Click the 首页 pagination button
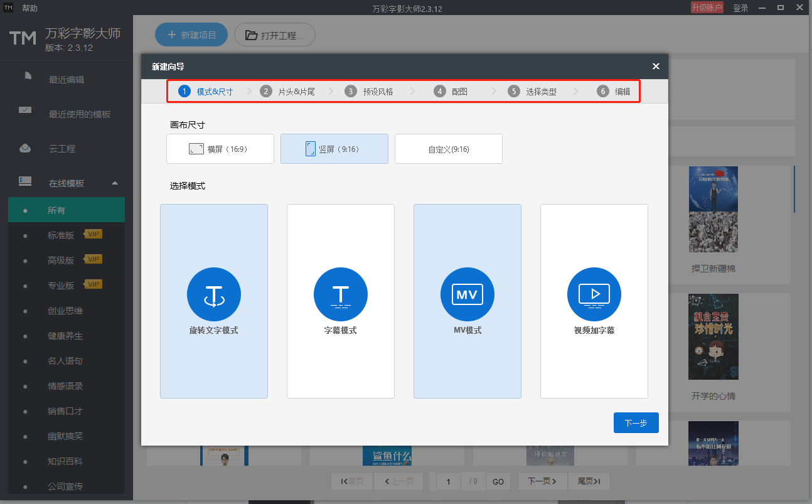Image resolution: width=812 pixels, height=504 pixels. point(352,481)
